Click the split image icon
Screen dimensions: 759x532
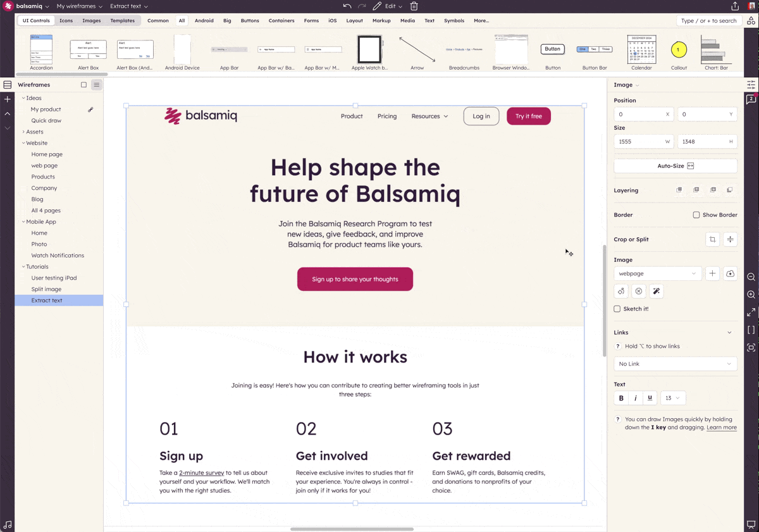point(730,239)
